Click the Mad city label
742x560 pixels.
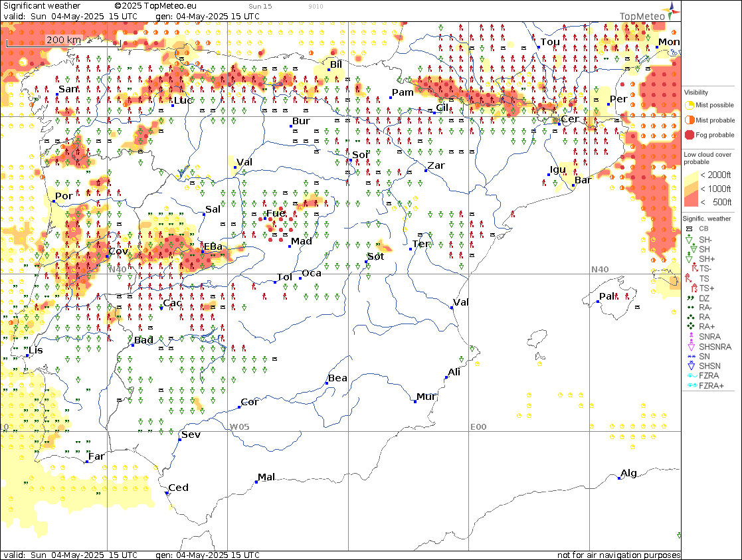(302, 241)
